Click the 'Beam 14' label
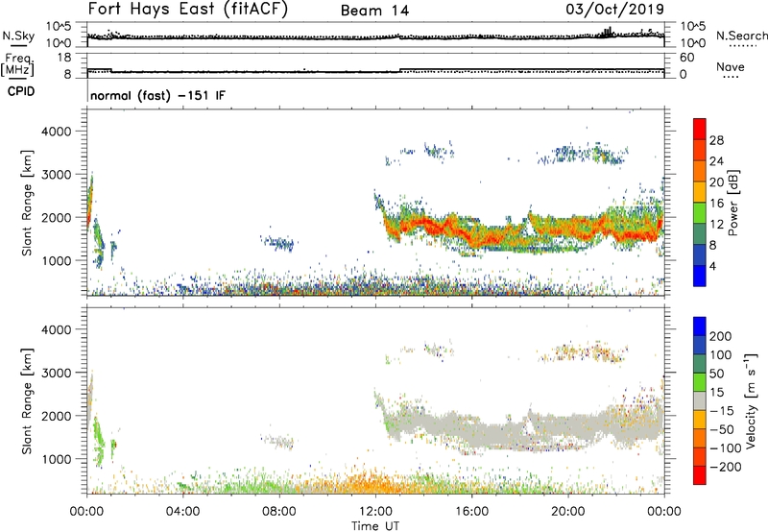 [374, 11]
